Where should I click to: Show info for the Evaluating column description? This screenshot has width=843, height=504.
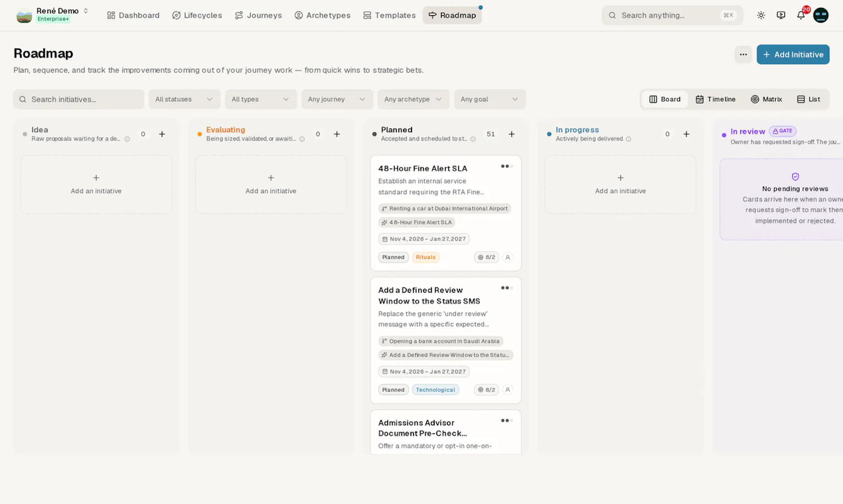pos(302,139)
